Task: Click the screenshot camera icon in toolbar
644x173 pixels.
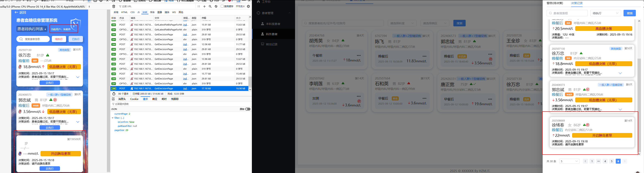Action: pos(95,1)
